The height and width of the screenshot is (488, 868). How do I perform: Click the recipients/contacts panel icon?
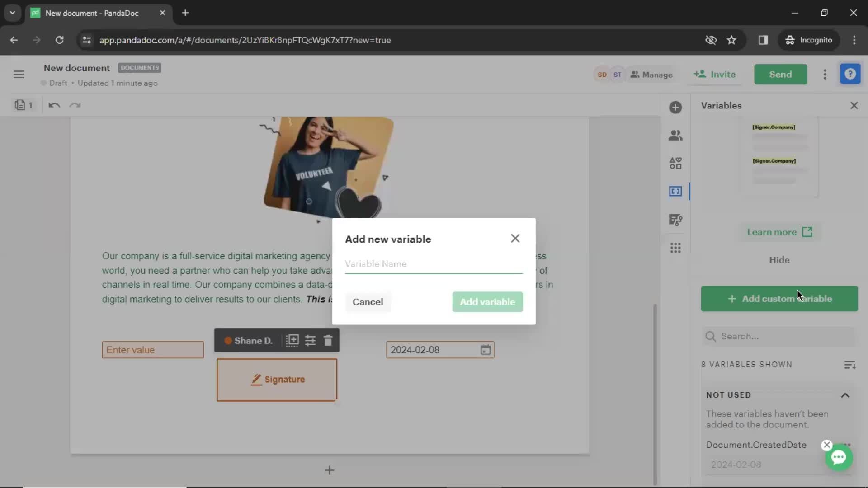tap(675, 135)
